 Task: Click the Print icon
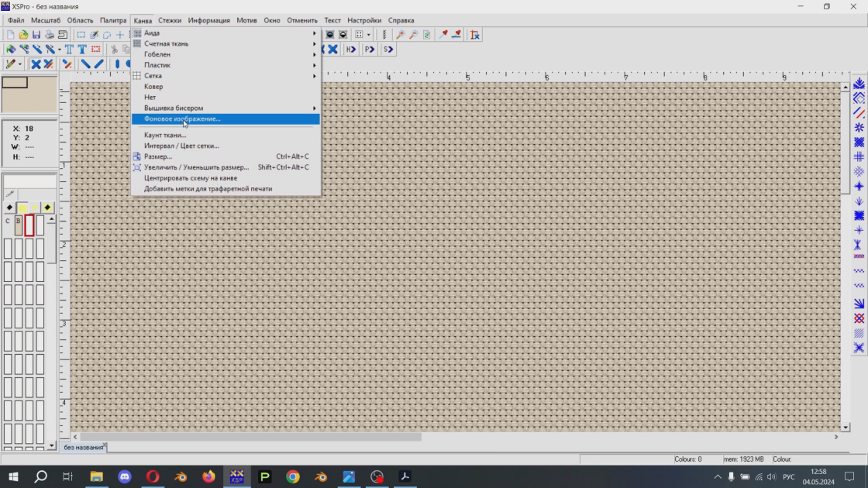pos(50,35)
